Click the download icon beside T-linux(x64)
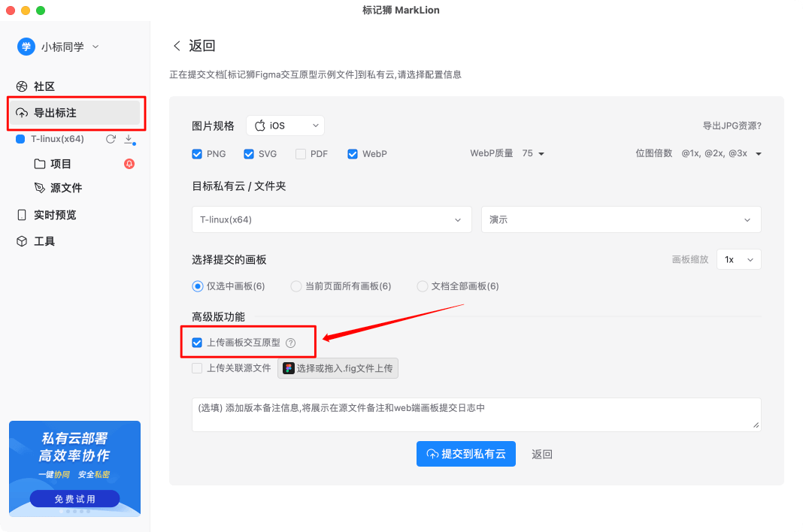This screenshot has width=803, height=532. point(129,139)
